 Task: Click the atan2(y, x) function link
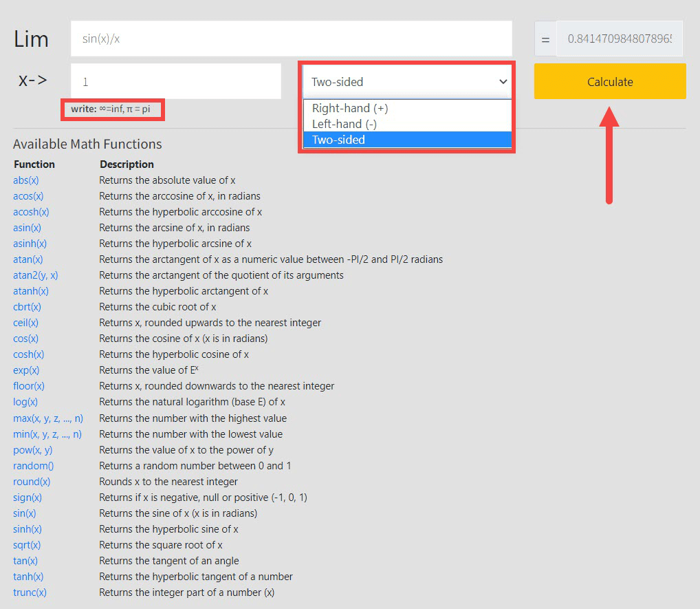35,275
